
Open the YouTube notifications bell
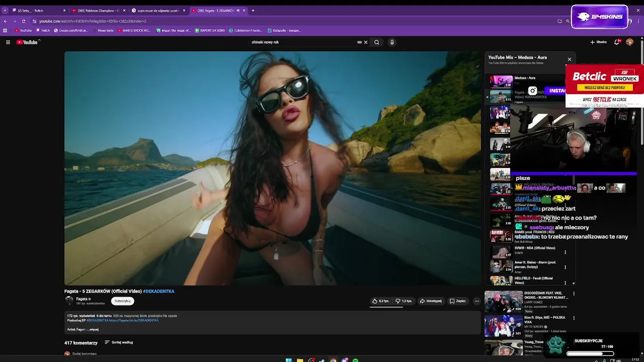click(x=616, y=42)
